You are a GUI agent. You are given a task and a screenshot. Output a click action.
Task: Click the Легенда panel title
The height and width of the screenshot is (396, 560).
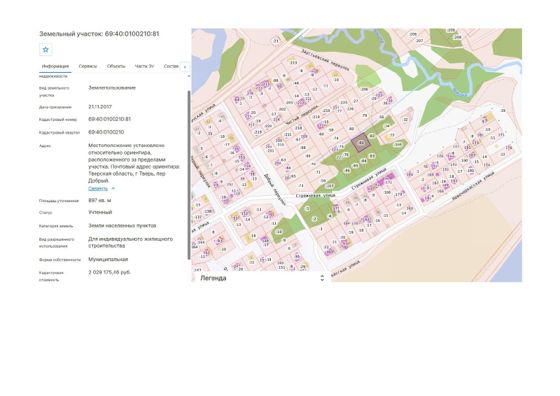coord(213,278)
